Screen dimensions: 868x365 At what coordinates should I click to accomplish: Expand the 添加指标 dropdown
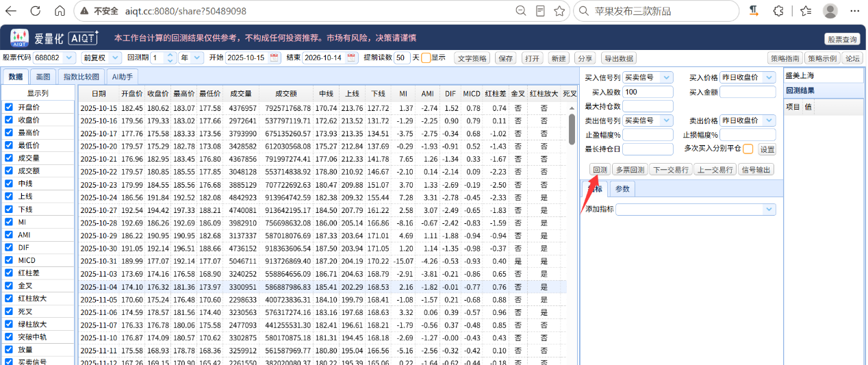pos(769,210)
